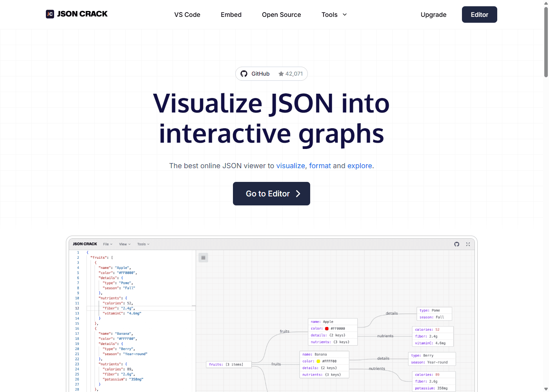Click the 'calories: 52' node row

tap(433, 330)
